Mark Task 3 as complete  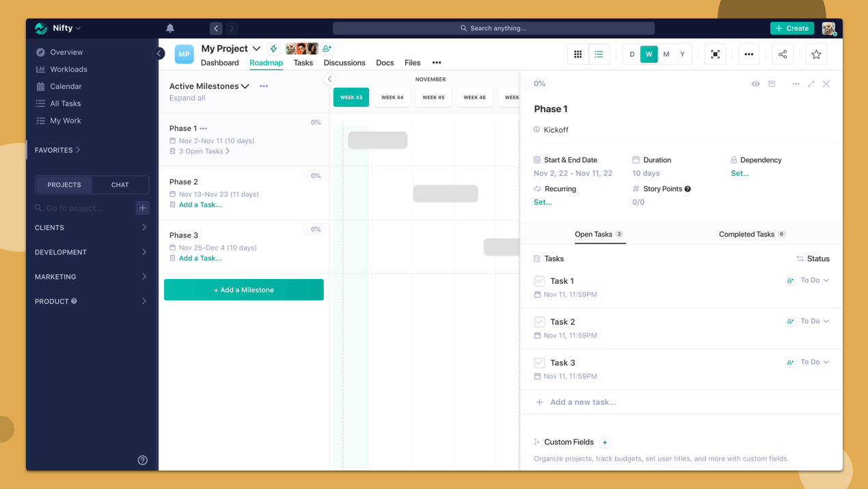[x=539, y=362]
